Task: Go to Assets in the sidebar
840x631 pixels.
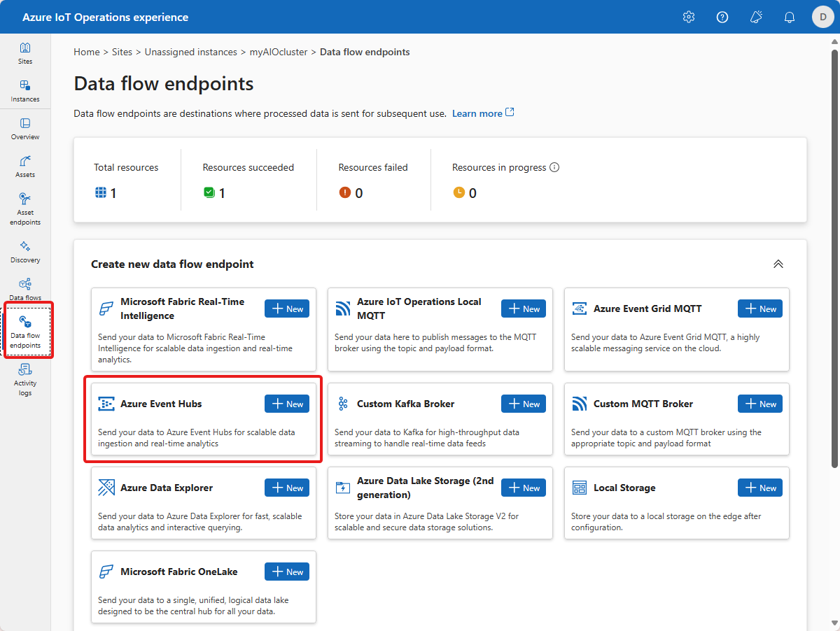Action: coord(25,166)
